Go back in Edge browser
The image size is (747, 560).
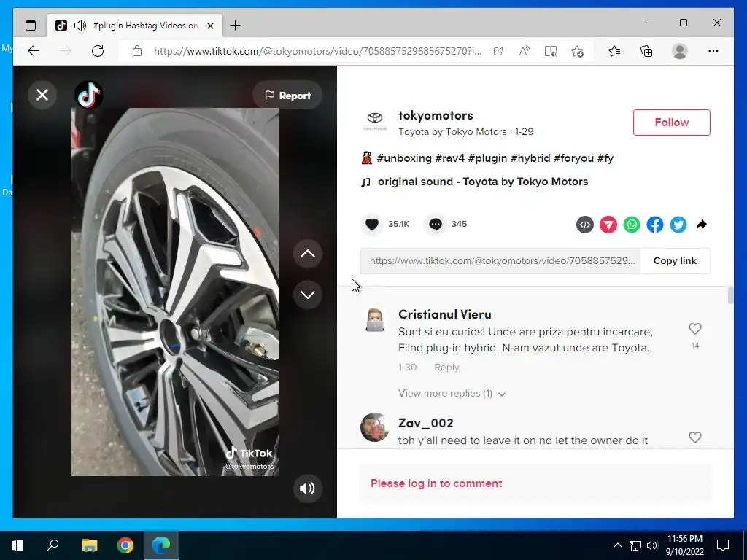(34, 51)
